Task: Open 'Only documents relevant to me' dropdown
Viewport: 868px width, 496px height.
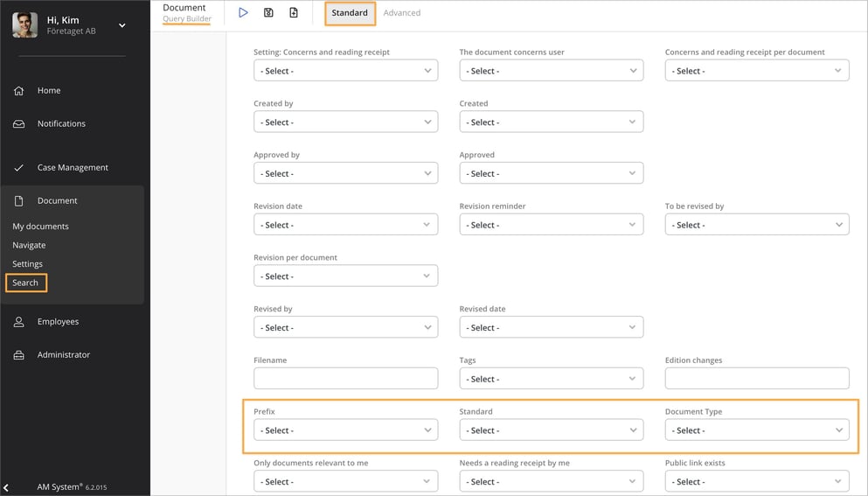Action: [346, 482]
